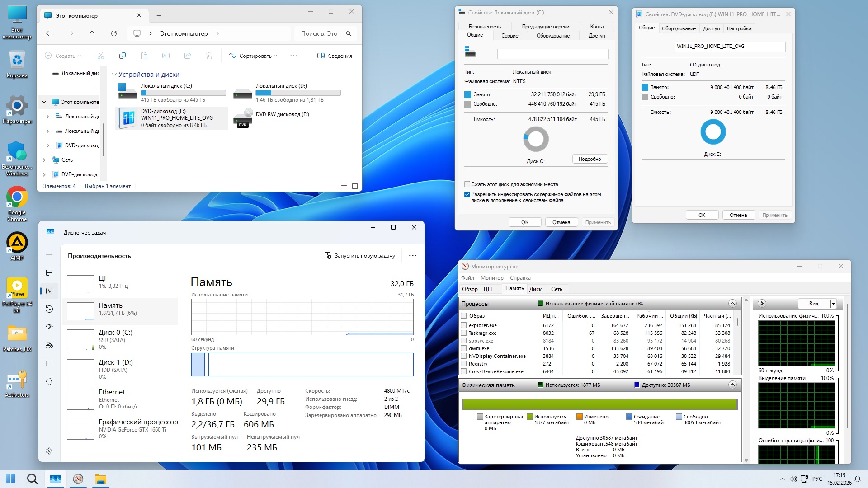Open Task Manager settings gear

(x=49, y=450)
